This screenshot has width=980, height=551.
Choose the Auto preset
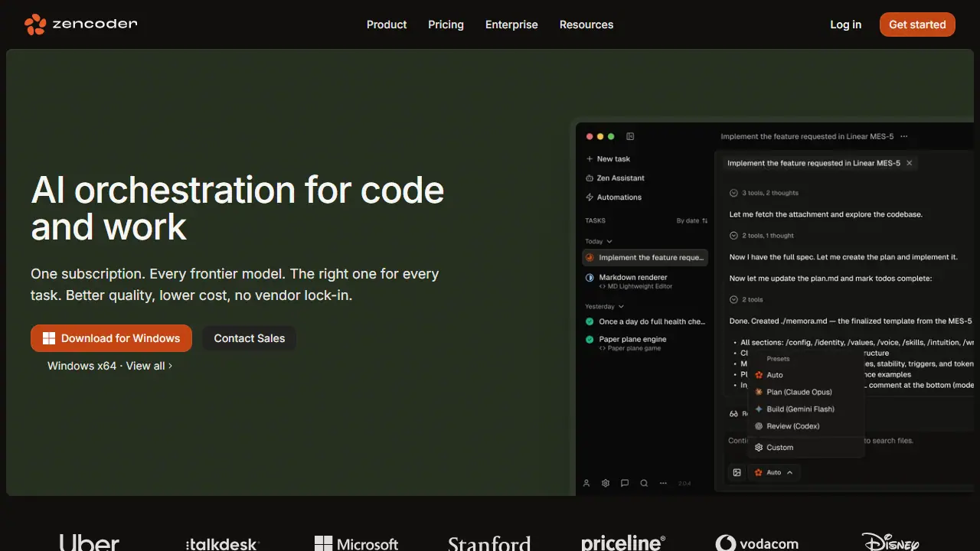805,375
